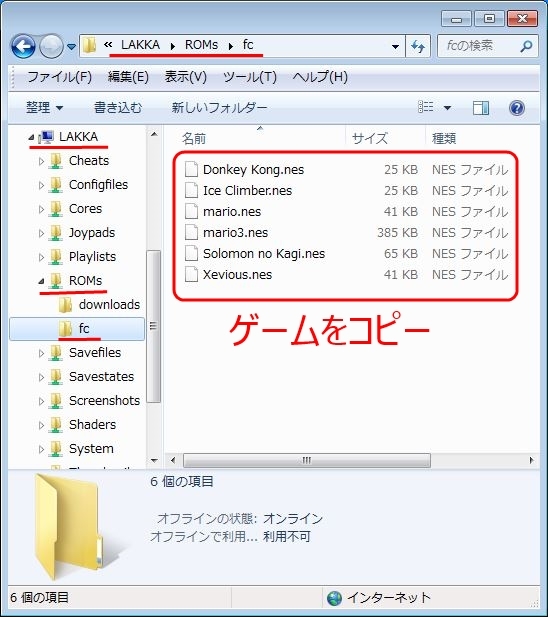Collapse the ROMs folder node

coord(41,281)
